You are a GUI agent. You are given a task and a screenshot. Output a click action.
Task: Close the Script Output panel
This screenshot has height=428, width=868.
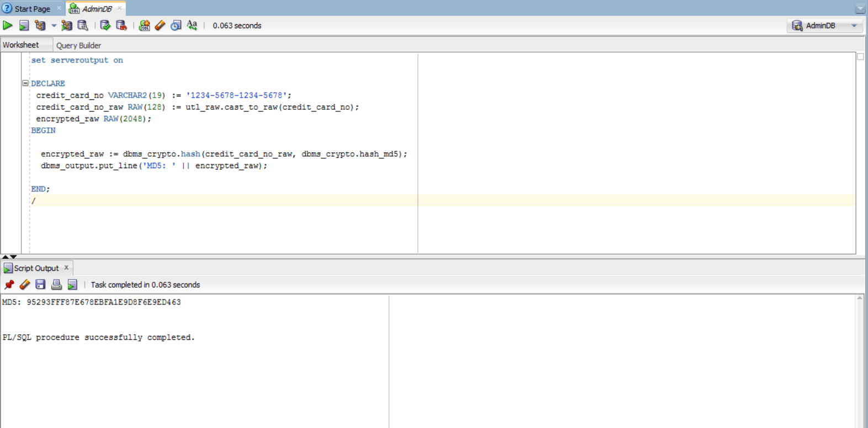pyautogui.click(x=67, y=267)
